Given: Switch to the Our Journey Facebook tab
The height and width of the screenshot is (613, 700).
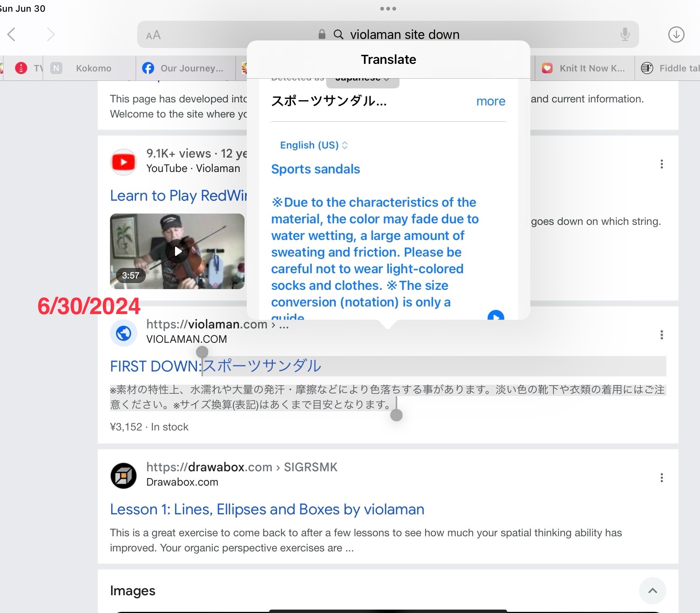Looking at the screenshot, I should pyautogui.click(x=186, y=68).
